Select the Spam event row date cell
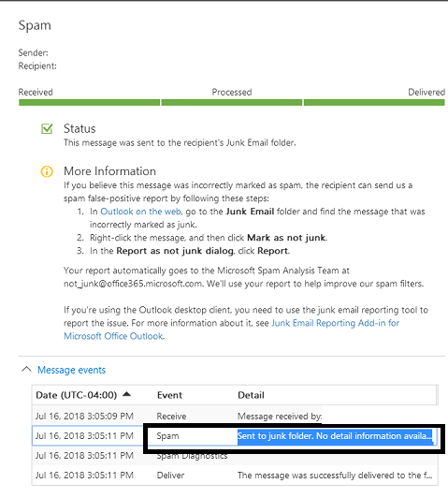 [84, 436]
